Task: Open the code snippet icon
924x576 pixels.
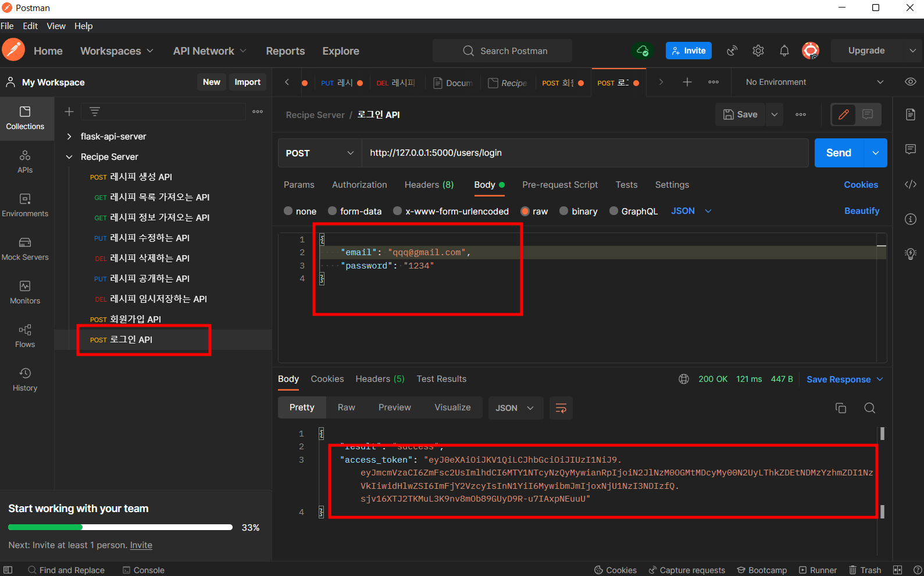Action: [911, 184]
